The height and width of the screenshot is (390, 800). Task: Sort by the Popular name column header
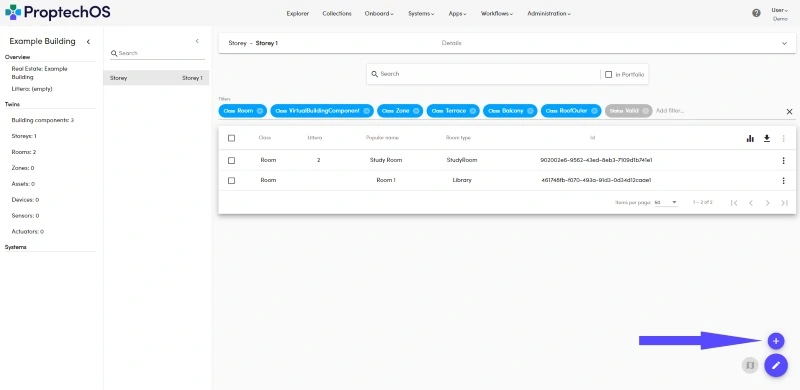[x=382, y=138]
